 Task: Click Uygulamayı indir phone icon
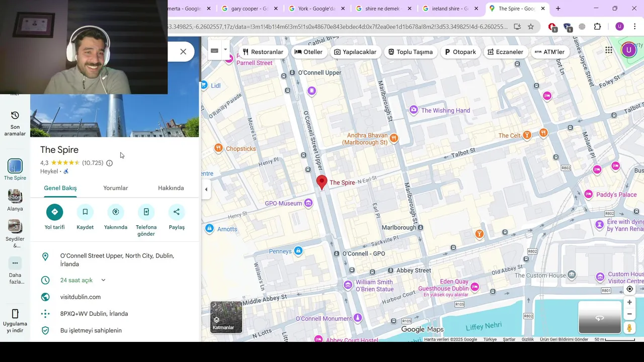(15, 313)
